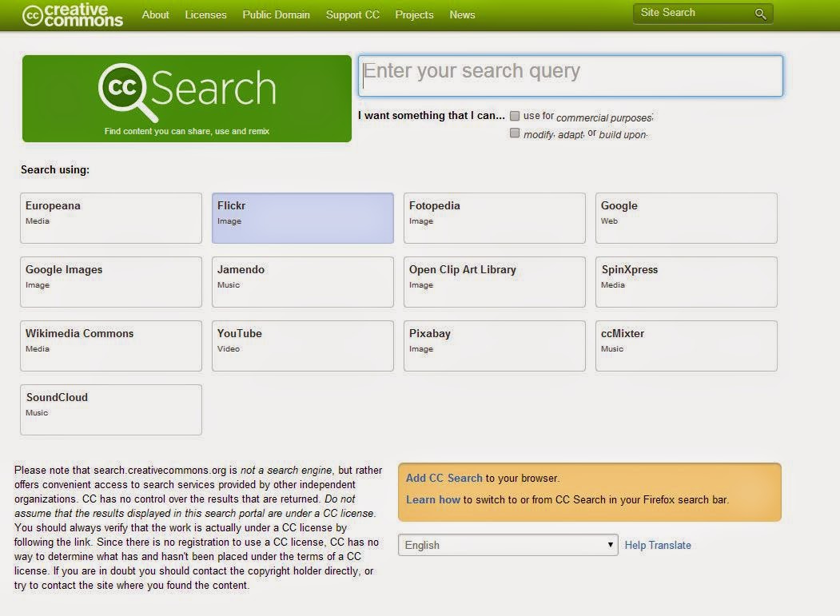The height and width of the screenshot is (616, 840).
Task: Select Europeana media search
Action: [x=111, y=218]
